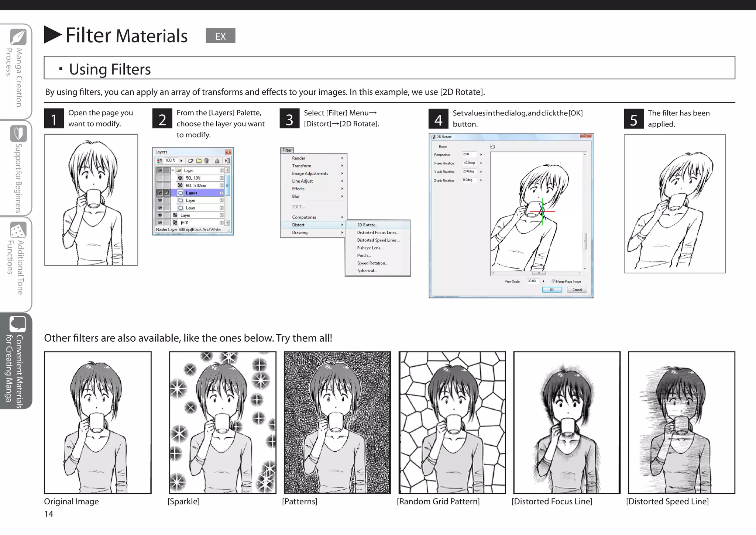Click the Random Grid Pattern example thumbnail
Image resolution: width=756 pixels, height=535 pixels.
click(452, 422)
